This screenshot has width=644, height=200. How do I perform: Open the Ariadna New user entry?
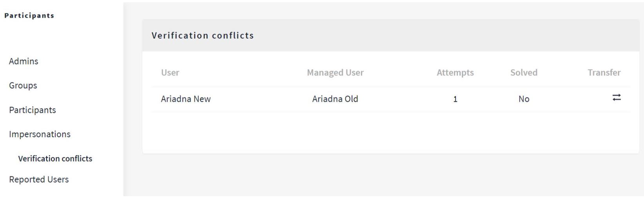click(186, 99)
